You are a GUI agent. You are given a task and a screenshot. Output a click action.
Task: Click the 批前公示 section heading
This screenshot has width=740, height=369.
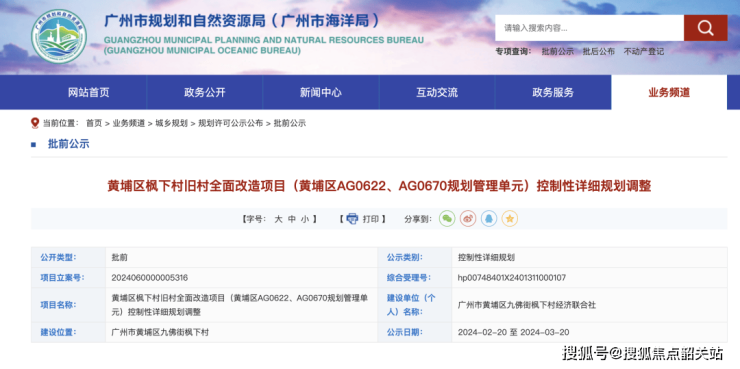tap(68, 144)
